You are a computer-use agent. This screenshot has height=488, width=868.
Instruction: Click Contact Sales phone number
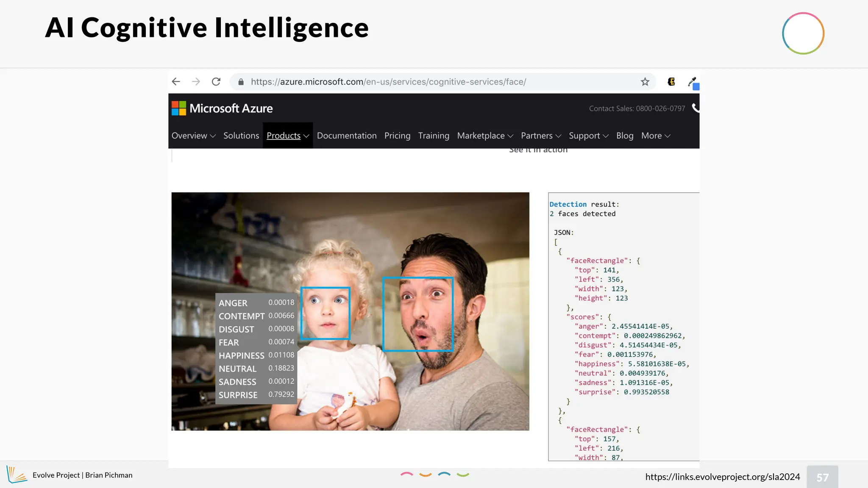pos(637,109)
